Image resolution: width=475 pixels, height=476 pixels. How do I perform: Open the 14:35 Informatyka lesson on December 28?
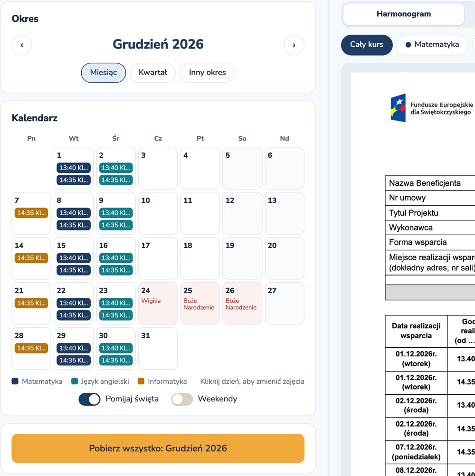pos(31,348)
